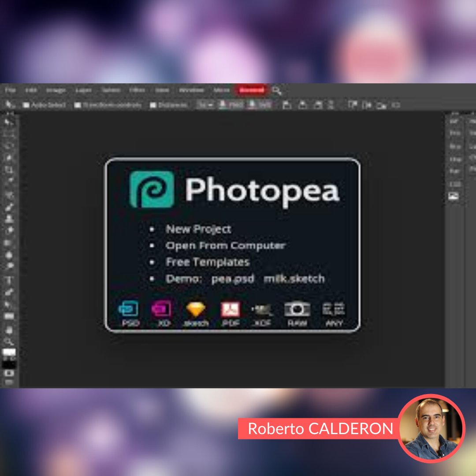The image size is (476, 476).
Task: Open the Edit menu
Action: pos(31,90)
